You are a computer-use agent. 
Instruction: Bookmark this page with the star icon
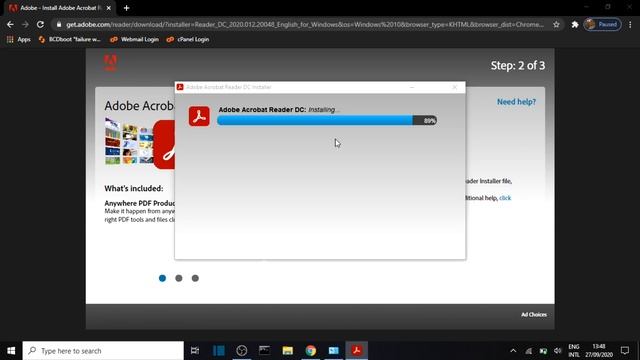point(556,24)
